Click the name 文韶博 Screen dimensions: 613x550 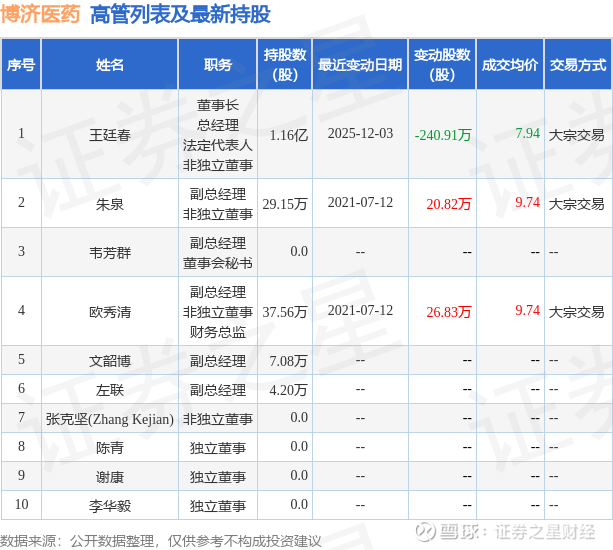point(110,361)
